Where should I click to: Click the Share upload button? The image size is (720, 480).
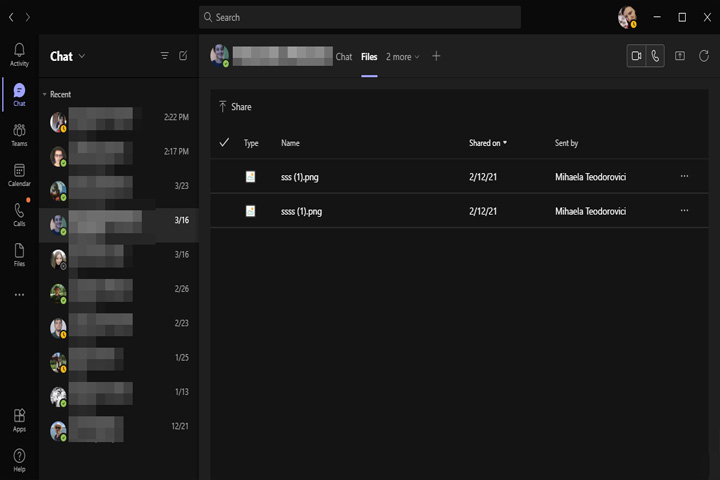click(235, 107)
